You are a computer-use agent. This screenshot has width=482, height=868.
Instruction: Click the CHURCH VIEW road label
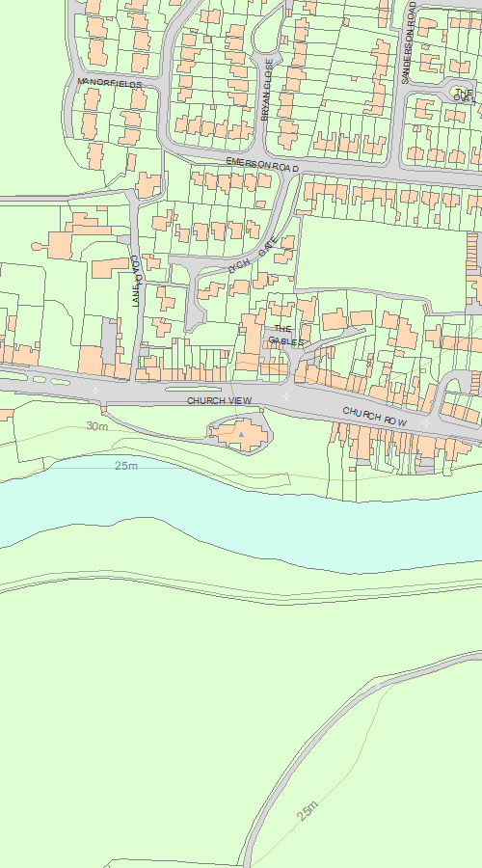pyautogui.click(x=219, y=400)
